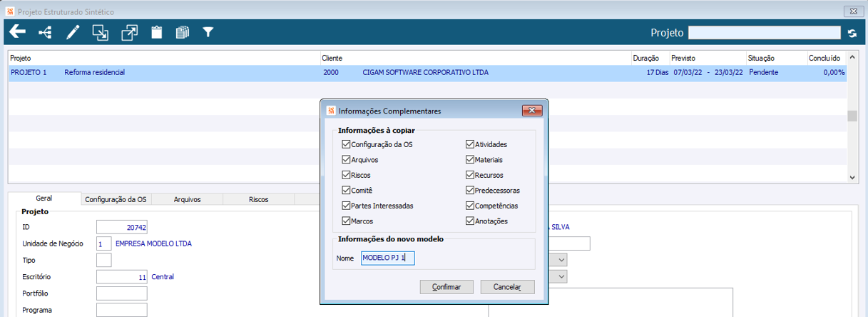Toggle the Atividades checkbox

[x=470, y=144]
